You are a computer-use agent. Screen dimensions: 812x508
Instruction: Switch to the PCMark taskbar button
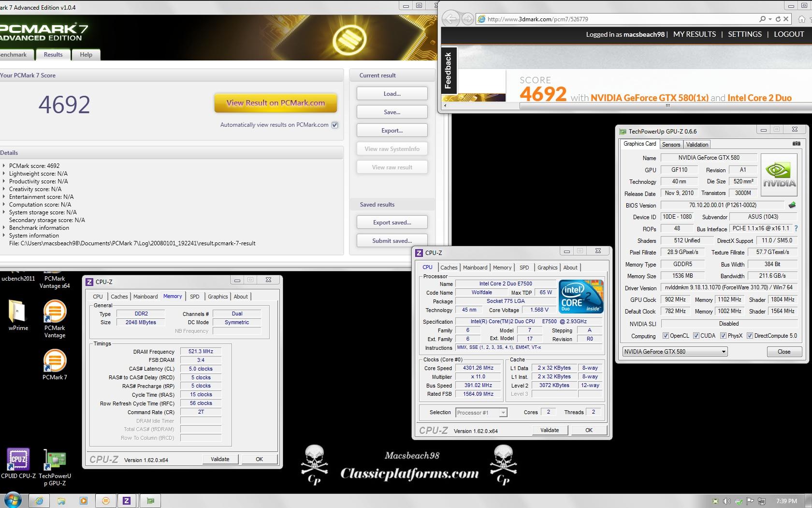106,501
